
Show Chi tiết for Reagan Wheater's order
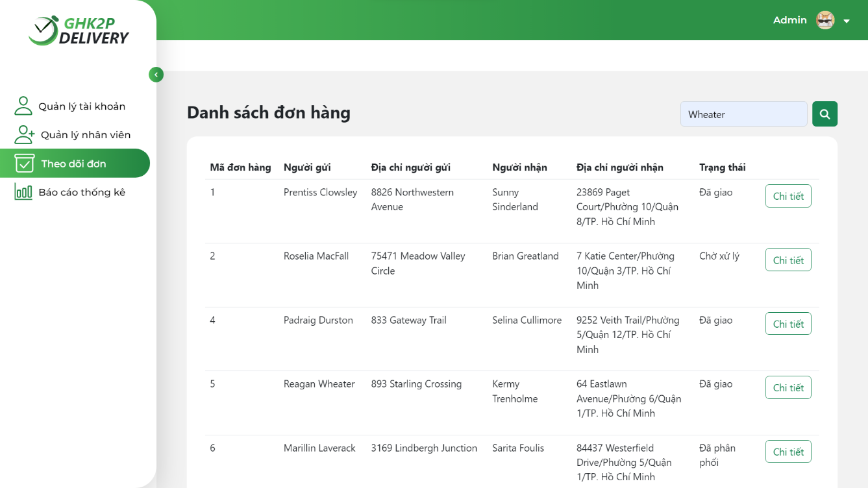click(x=788, y=387)
